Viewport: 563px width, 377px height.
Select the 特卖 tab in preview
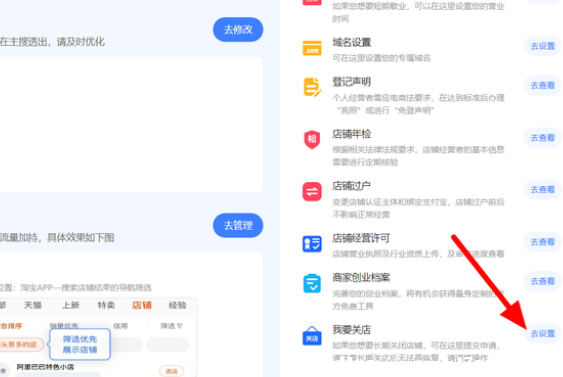(x=106, y=305)
